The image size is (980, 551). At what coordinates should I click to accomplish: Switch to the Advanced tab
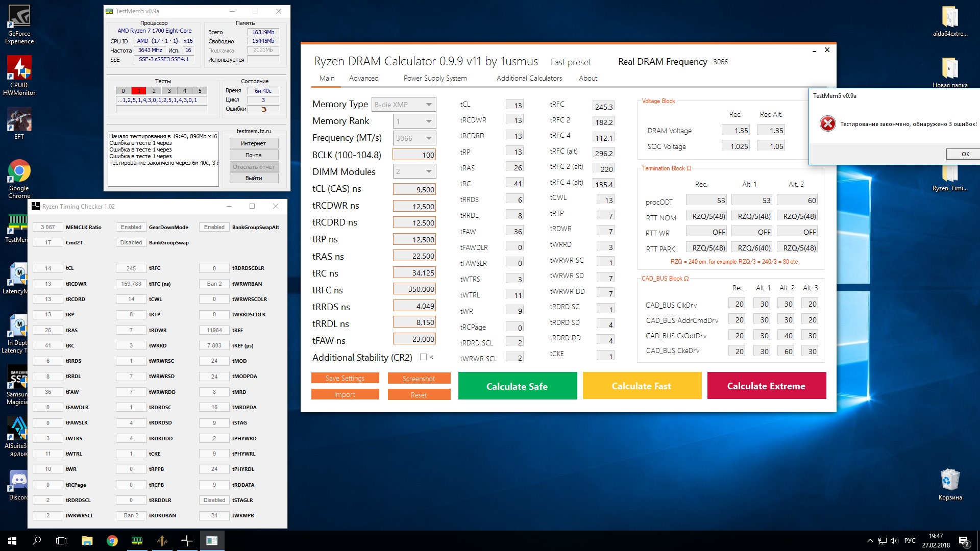[363, 78]
